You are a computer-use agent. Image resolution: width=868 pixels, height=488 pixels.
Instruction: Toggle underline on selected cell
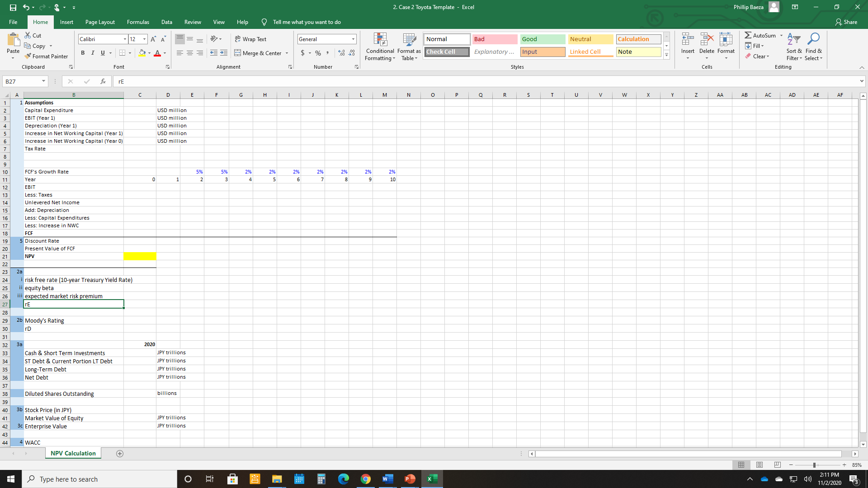(x=102, y=53)
